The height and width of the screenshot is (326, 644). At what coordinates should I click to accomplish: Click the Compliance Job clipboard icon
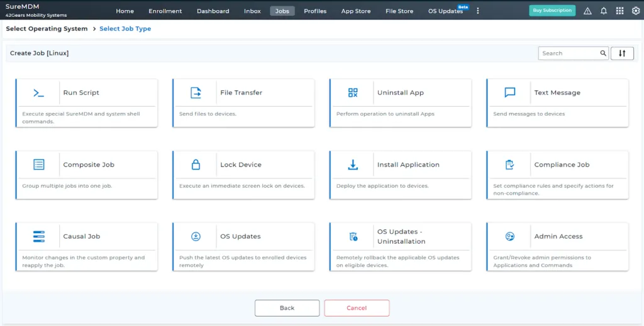point(509,165)
